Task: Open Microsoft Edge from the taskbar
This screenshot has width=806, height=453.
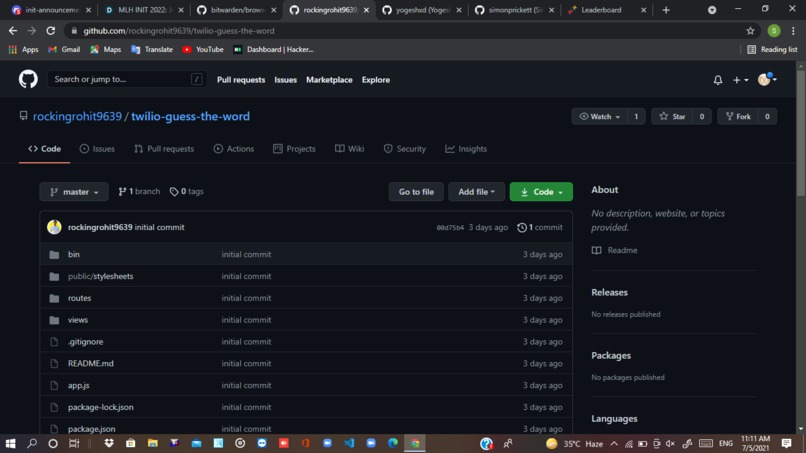Action: pyautogui.click(x=393, y=443)
